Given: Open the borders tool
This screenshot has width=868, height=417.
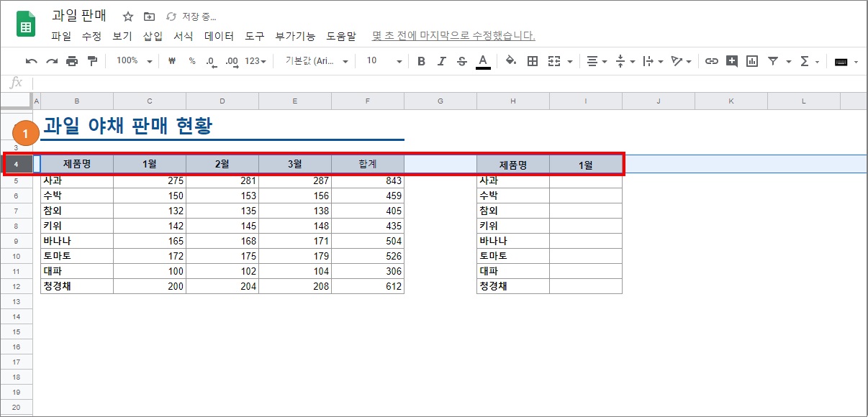Looking at the screenshot, I should [x=533, y=62].
